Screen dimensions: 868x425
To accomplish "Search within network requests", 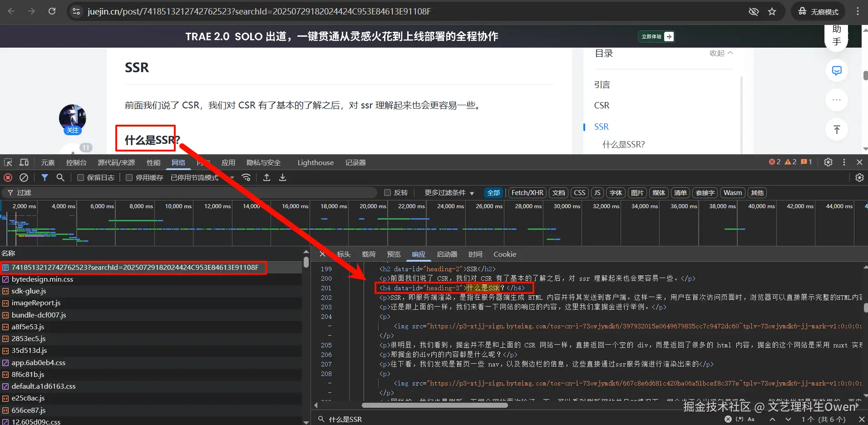I will (60, 177).
